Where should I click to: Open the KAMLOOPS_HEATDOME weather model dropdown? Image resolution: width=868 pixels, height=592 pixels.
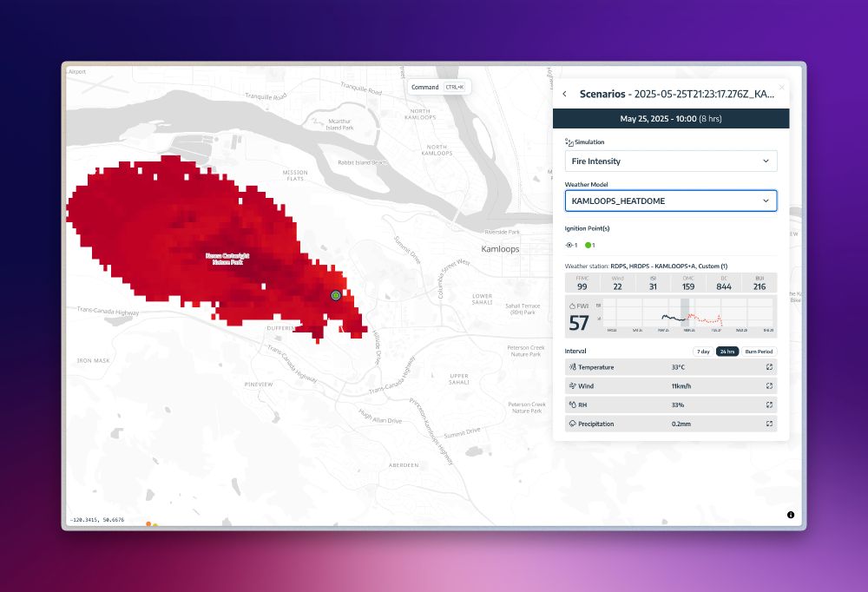671,201
